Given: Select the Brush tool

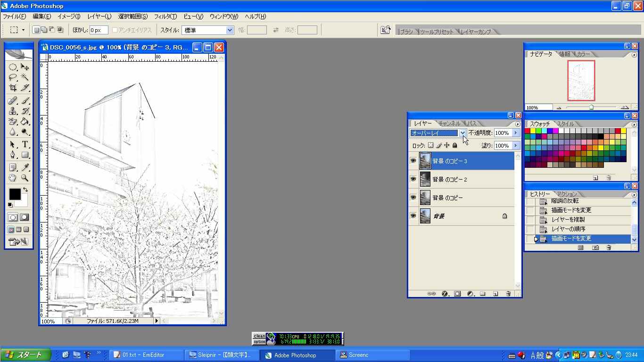Looking at the screenshot, I should pos(25,101).
